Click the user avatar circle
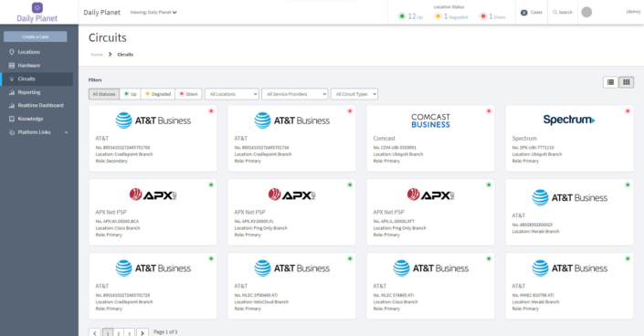Viewport: 644px width, 336px height. coord(586,12)
